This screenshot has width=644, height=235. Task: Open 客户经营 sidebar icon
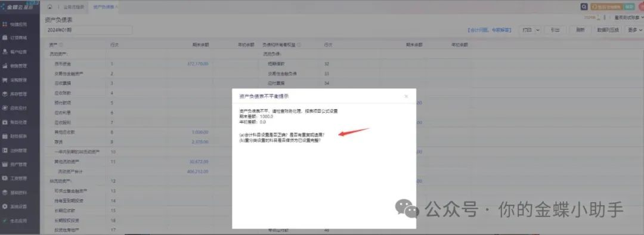pyautogui.click(x=5, y=52)
